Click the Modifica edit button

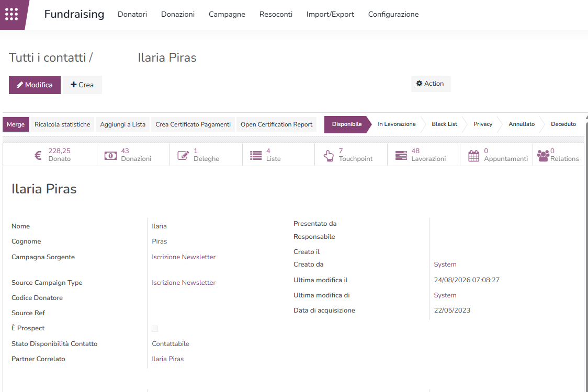tap(35, 85)
